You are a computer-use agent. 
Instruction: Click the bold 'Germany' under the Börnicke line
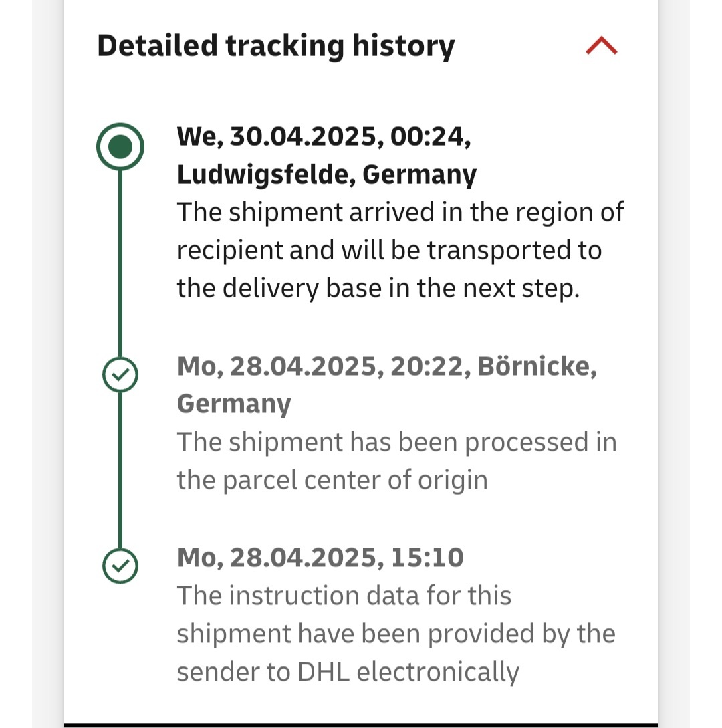click(234, 404)
